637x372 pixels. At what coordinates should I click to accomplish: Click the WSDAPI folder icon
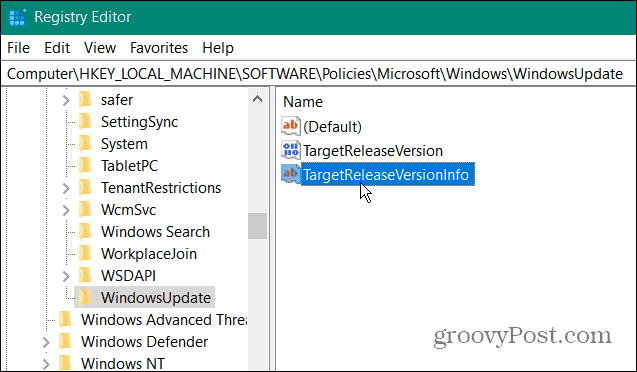85,275
